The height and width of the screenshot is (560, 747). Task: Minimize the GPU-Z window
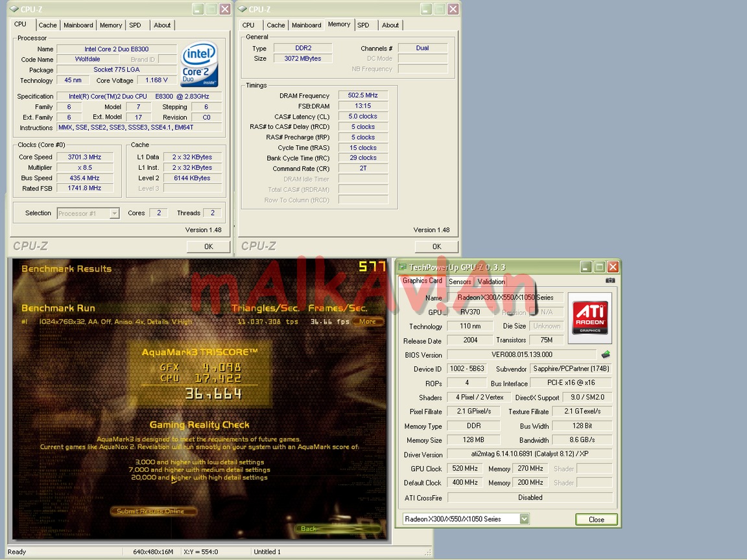[x=586, y=266]
